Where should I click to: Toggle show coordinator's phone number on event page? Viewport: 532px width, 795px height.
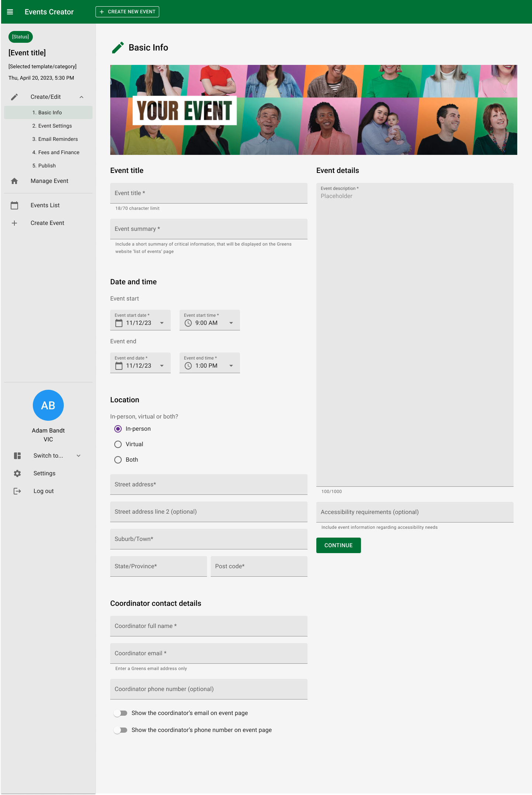pos(121,730)
